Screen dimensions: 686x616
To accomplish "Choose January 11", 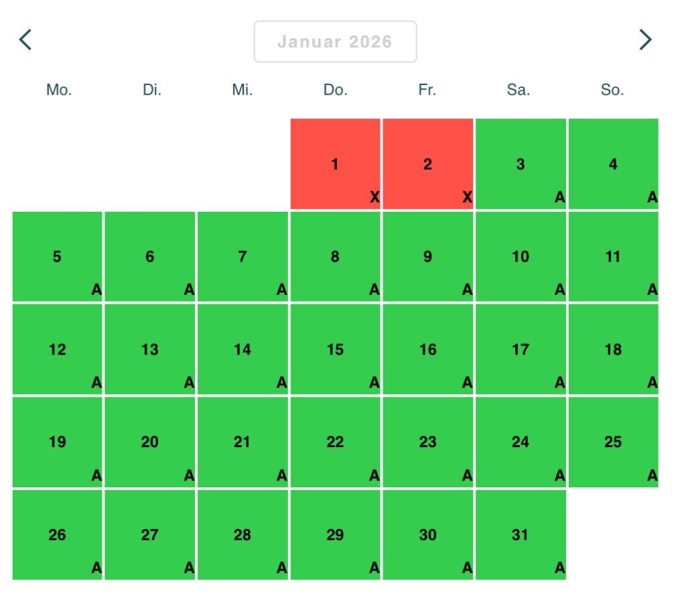I will (613, 257).
